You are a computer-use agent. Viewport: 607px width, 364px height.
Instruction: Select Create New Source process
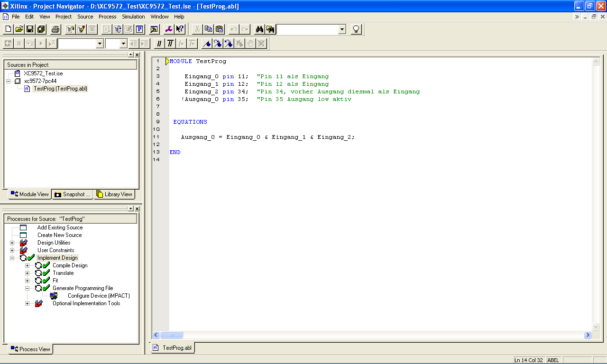pos(60,235)
